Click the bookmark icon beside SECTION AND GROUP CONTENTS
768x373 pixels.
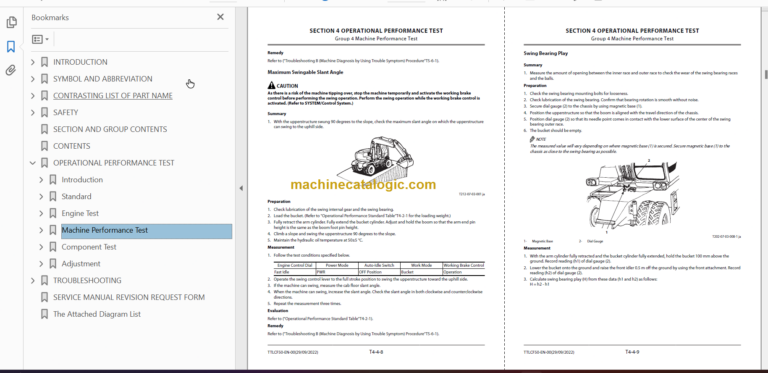click(44, 129)
